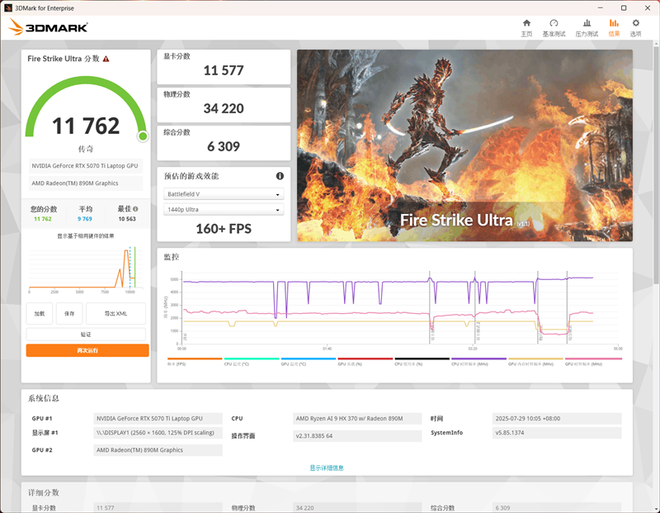The height and width of the screenshot is (513, 660).
Task: Select the 结果 results chart icon
Action: tap(613, 27)
